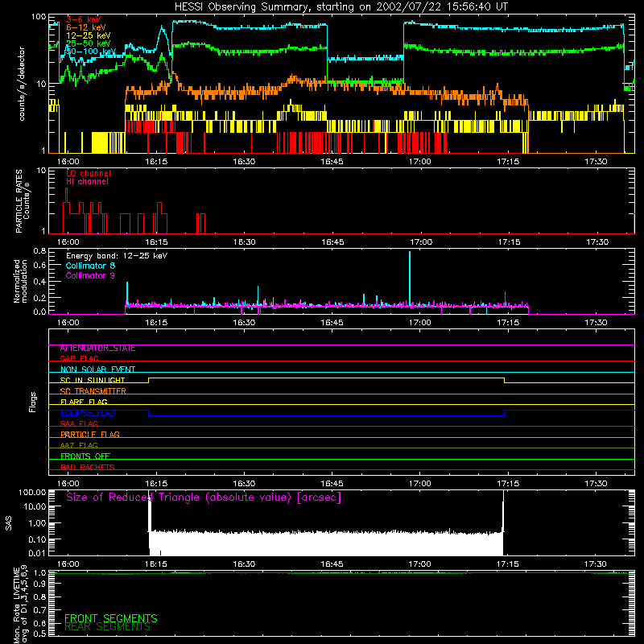The width and height of the screenshot is (644, 644).
Task: Click the 'Size of Reduced Triangle' title
Action: [x=204, y=497]
